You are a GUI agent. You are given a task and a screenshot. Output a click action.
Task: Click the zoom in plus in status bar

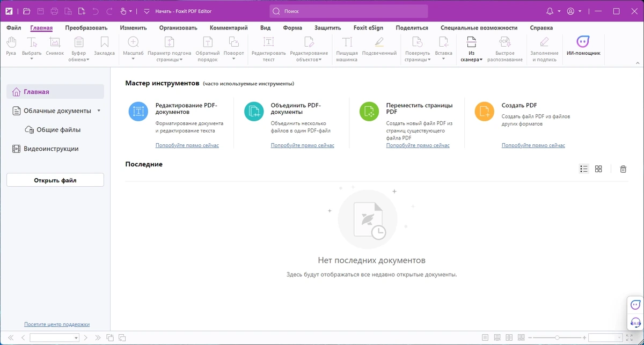point(585,338)
